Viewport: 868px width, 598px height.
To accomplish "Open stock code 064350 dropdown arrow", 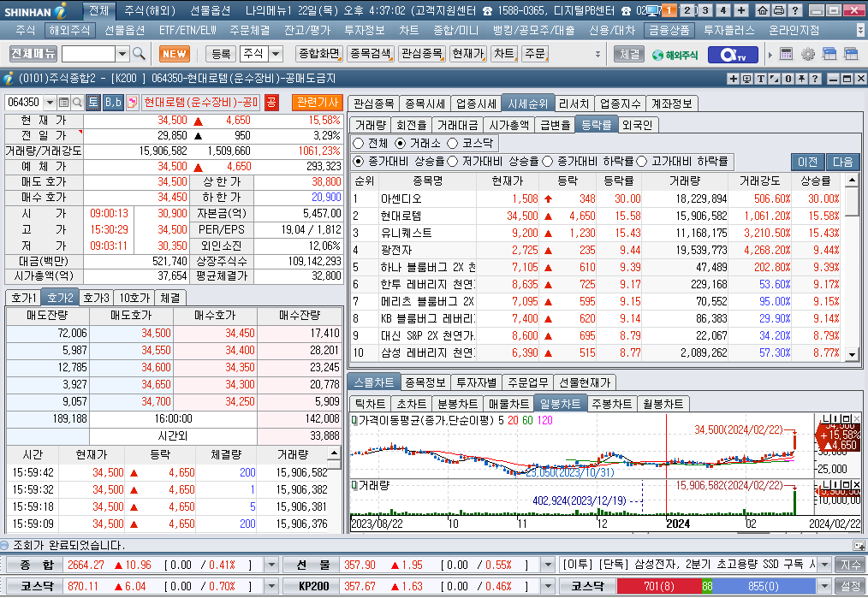I will 50,103.
